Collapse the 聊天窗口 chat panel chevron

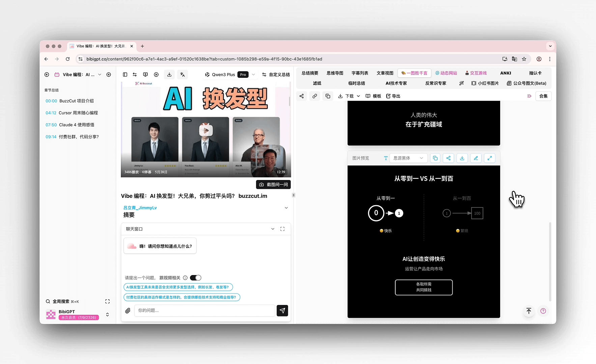pyautogui.click(x=273, y=229)
